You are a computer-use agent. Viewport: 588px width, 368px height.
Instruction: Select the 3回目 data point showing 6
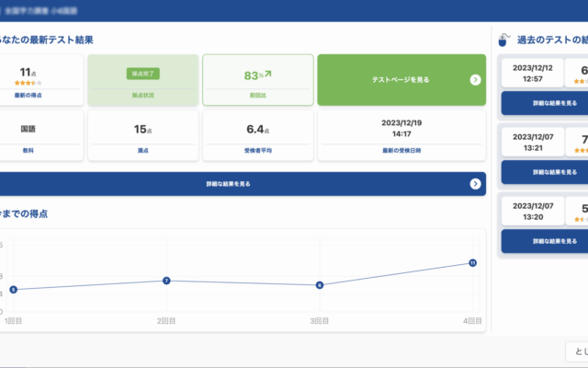tap(319, 285)
